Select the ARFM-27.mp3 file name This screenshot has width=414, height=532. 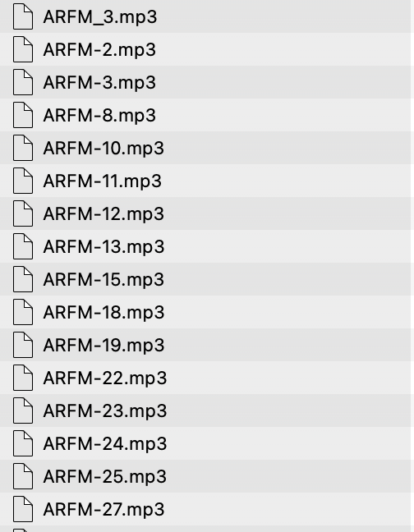pyautogui.click(x=103, y=510)
